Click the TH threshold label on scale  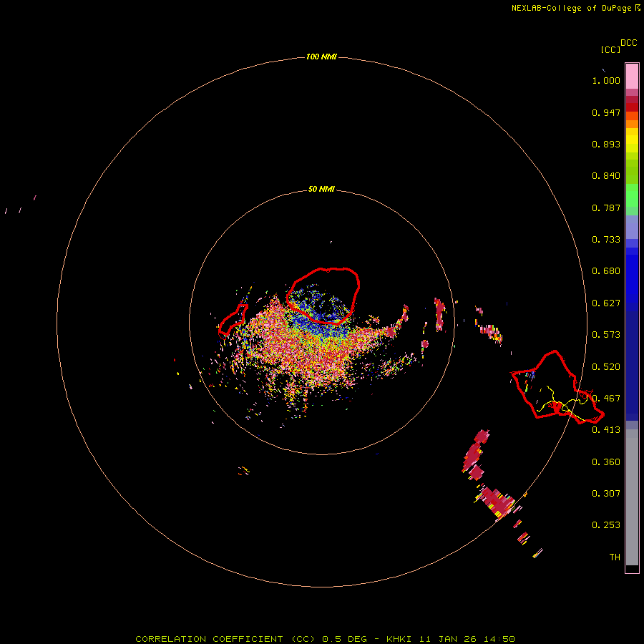615,557
